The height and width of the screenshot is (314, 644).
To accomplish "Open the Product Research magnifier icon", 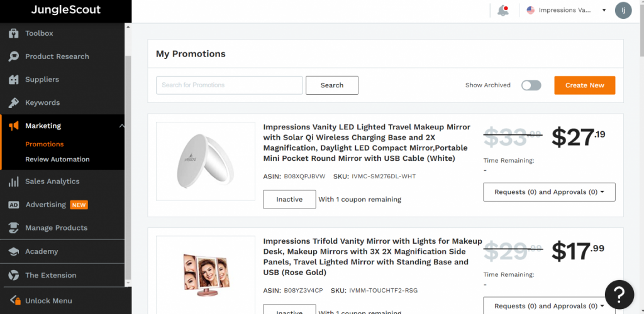I will 13,57.
